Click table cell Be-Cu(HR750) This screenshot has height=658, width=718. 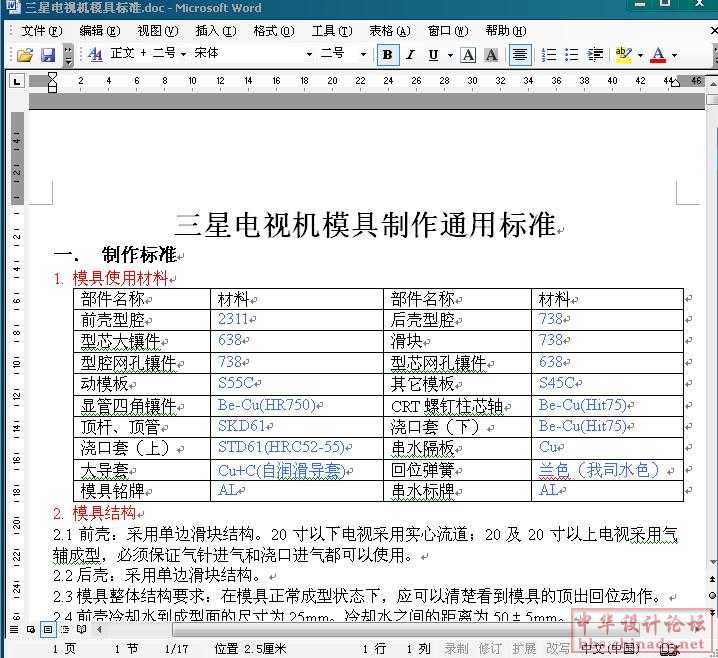click(x=267, y=405)
